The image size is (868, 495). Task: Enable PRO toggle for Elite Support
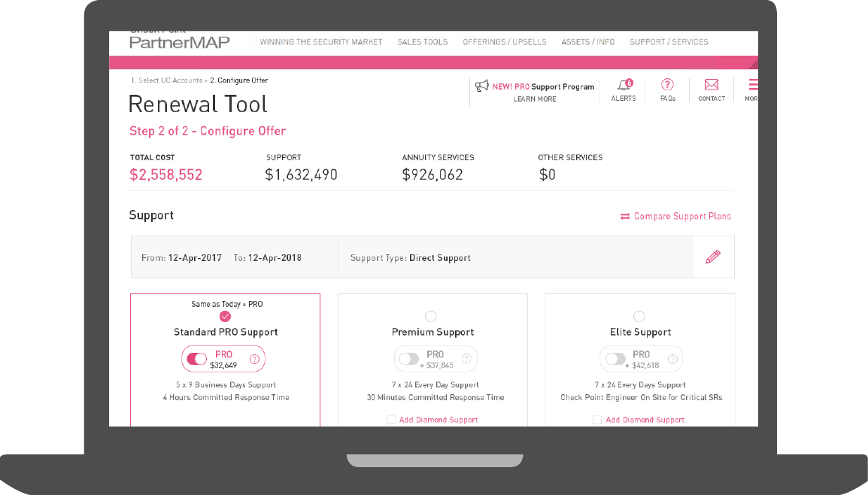pos(615,359)
